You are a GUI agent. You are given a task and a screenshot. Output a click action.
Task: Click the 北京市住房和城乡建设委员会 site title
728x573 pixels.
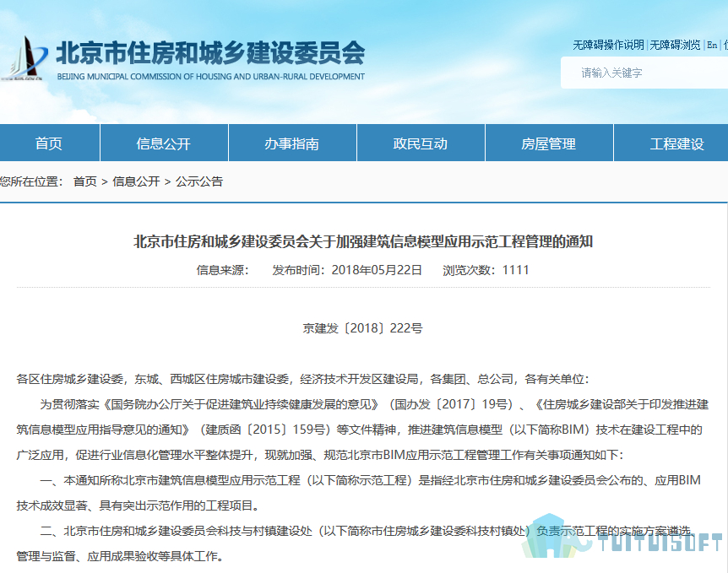tap(210, 53)
